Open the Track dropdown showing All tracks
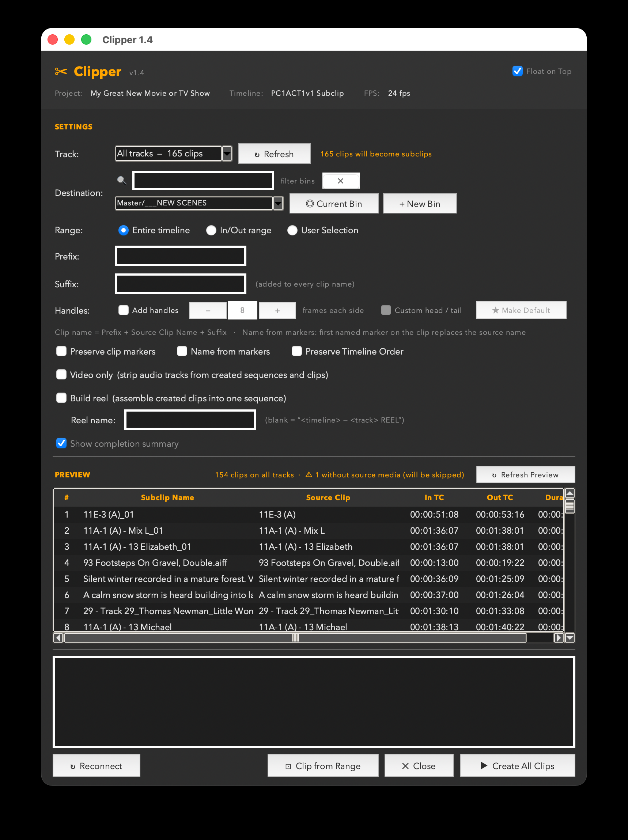Image resolution: width=628 pixels, height=840 pixels. click(x=174, y=154)
